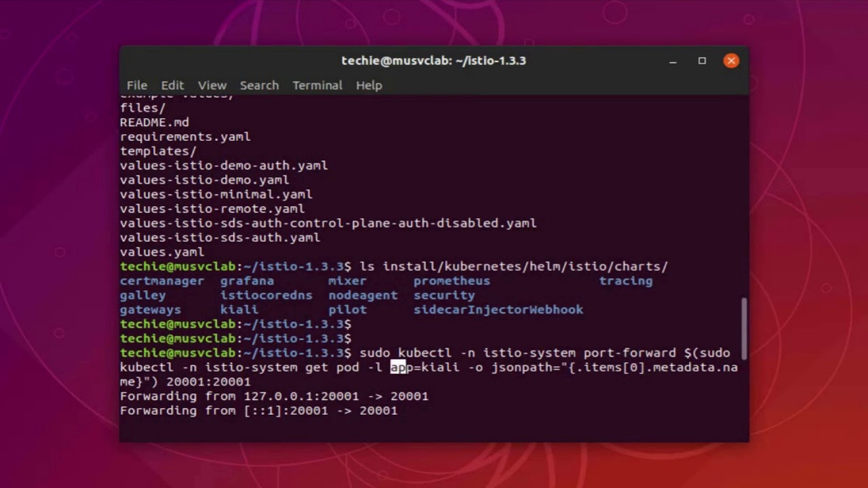Click the prometheus directory name
868x488 pixels.
[x=452, y=281]
